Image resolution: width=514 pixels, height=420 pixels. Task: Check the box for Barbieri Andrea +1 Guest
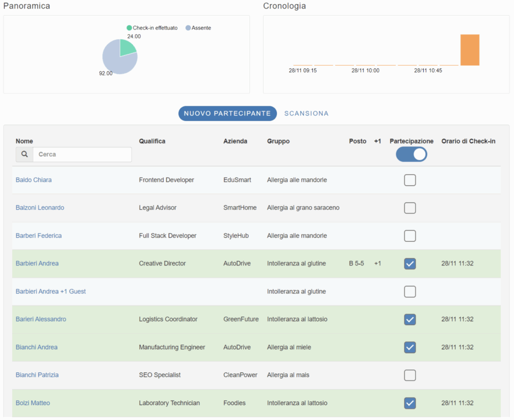410,292
